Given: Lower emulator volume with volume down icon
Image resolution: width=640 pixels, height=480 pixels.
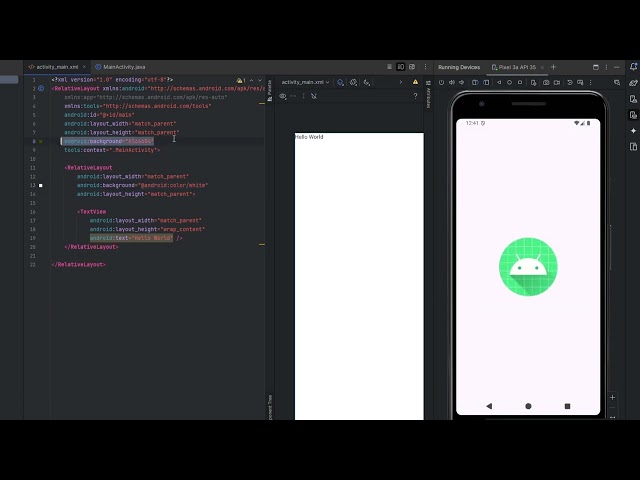Looking at the screenshot, I should click(462, 82).
